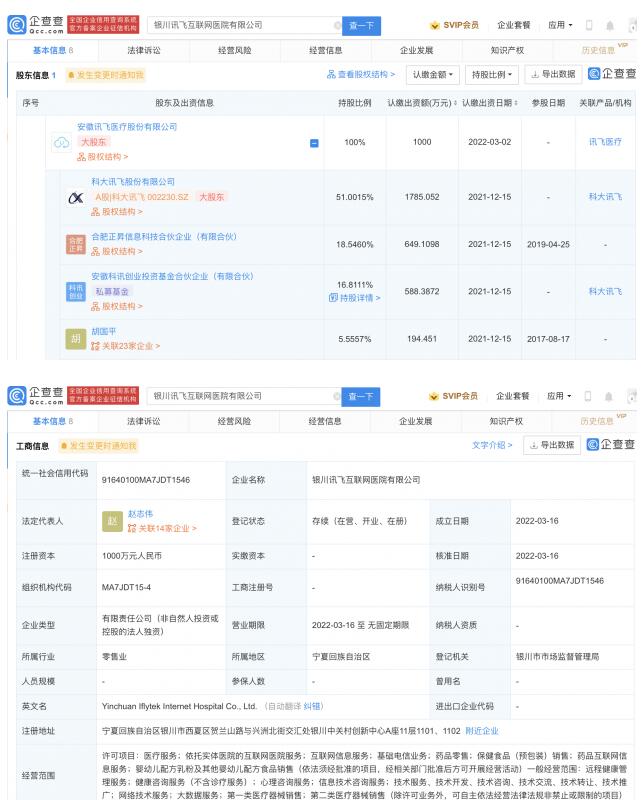Open 历史信息 VIP tab on the 股东信息 page
Viewport: 644px width, 800px height.
coord(598,51)
